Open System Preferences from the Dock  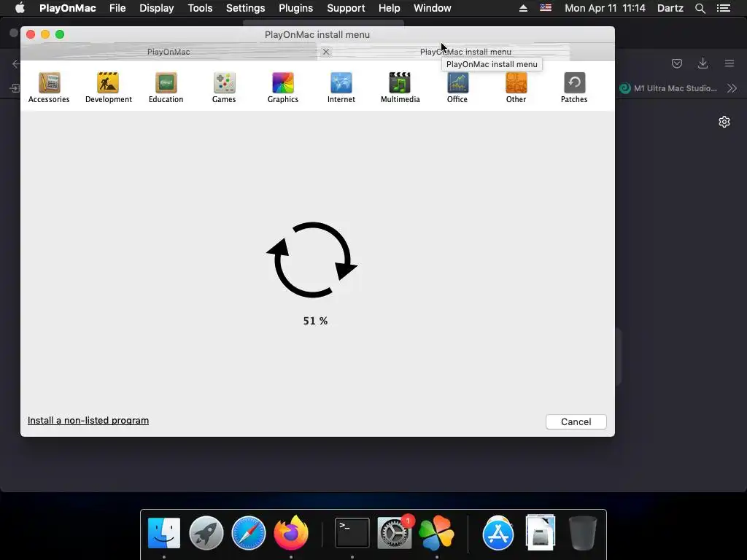[x=395, y=533]
